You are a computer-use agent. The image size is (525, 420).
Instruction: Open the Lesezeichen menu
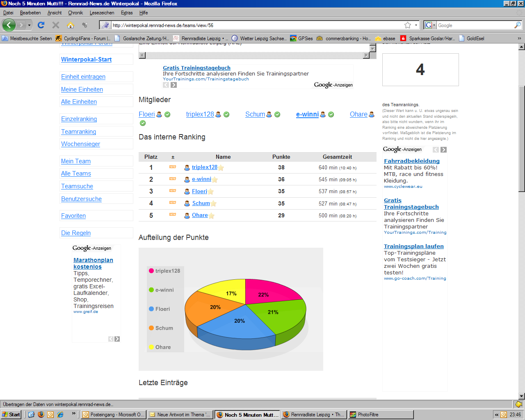(x=102, y=13)
